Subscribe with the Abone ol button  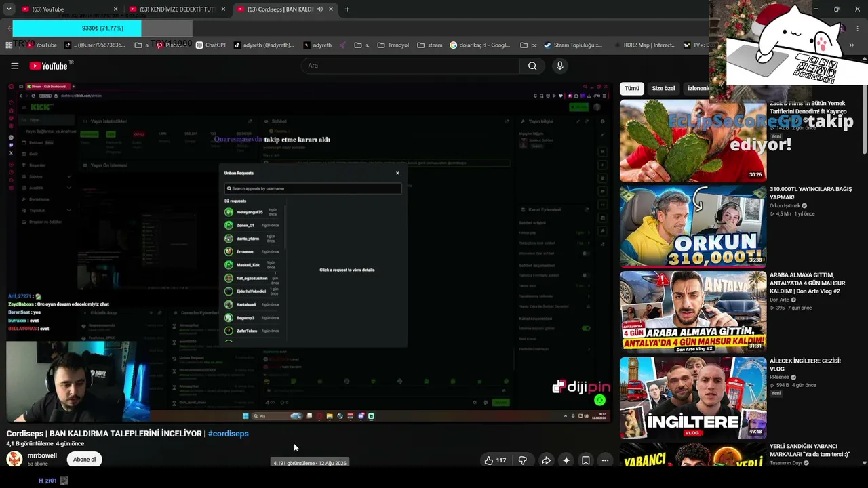[84, 460]
